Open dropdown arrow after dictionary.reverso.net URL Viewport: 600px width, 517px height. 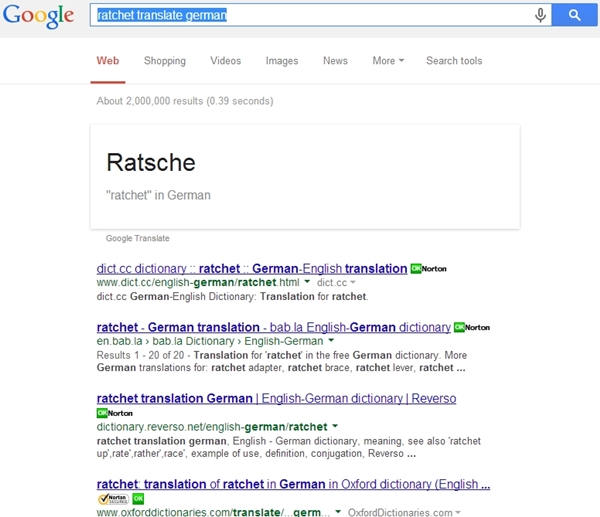pos(334,427)
